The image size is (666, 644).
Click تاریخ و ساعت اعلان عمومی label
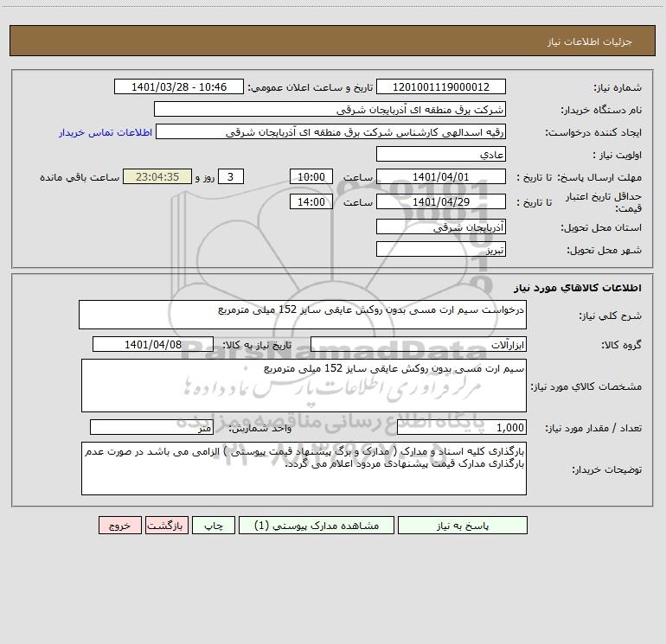tap(311, 87)
